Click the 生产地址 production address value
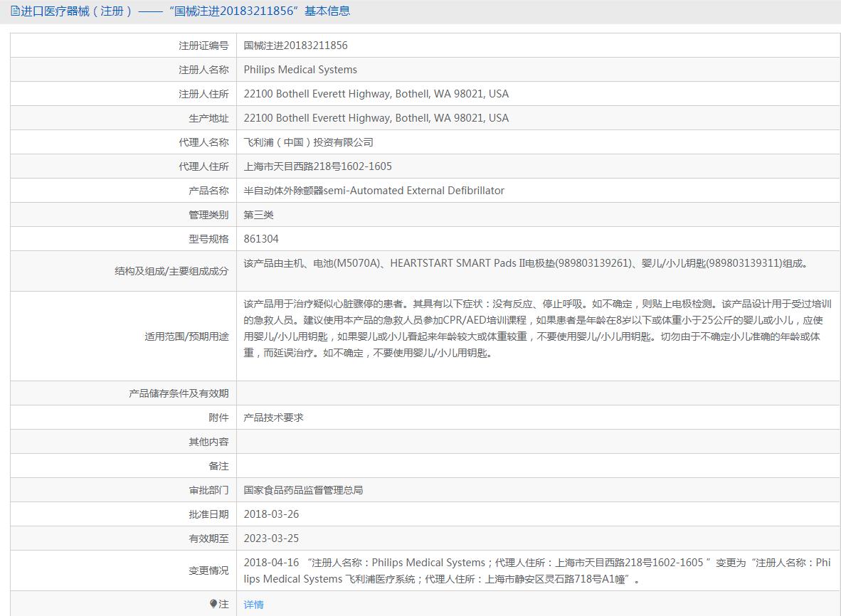The image size is (841, 616). point(376,118)
